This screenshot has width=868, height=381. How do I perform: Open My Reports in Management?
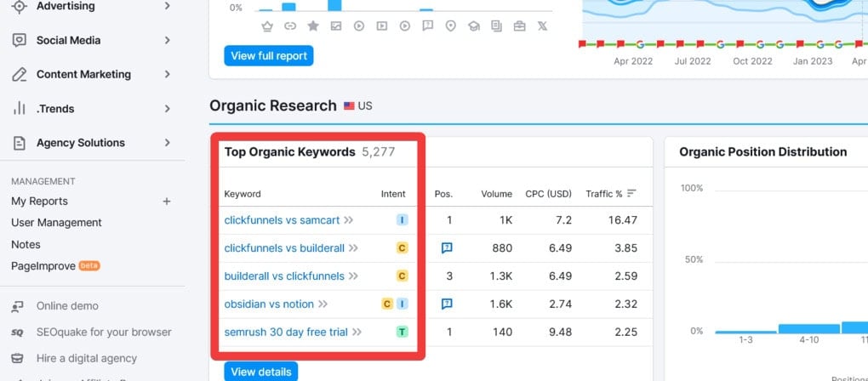39,202
